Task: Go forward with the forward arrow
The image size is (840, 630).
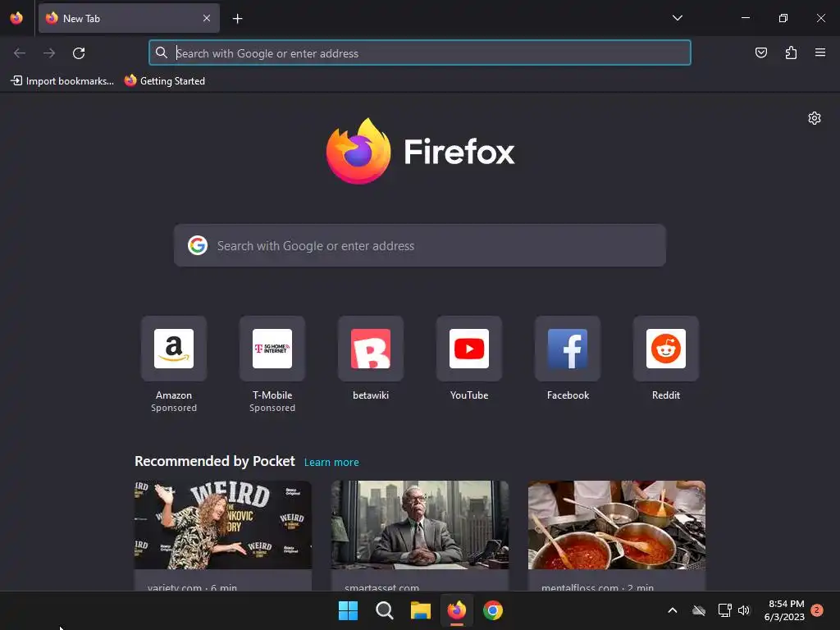Action: [49, 53]
